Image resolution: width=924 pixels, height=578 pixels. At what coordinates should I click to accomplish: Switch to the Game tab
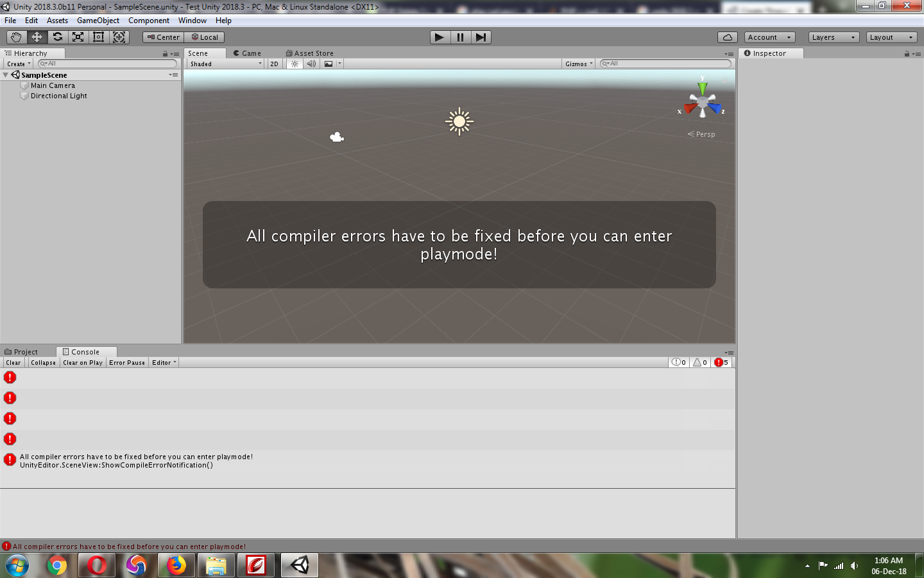(x=250, y=53)
